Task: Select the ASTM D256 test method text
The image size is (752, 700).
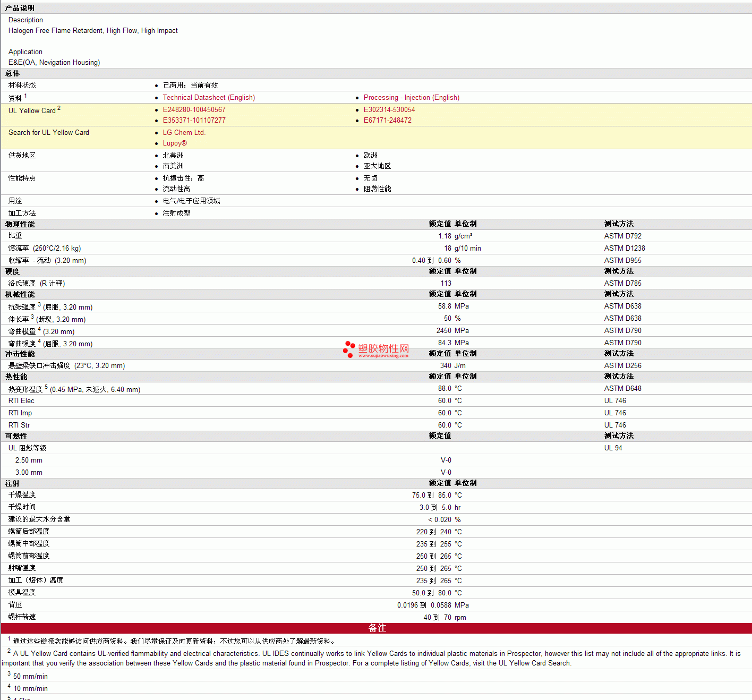Action: click(623, 366)
